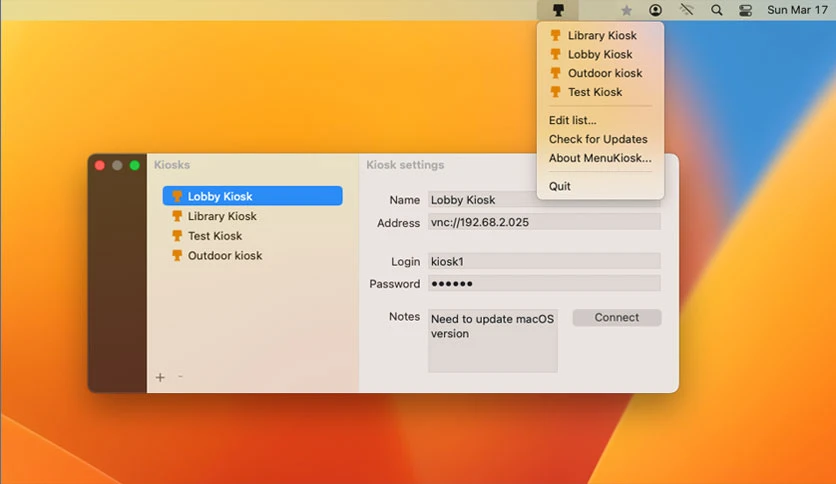Click the Wi-Fi off icon in menu bar
Screen dimensions: 836x484
coord(687,10)
